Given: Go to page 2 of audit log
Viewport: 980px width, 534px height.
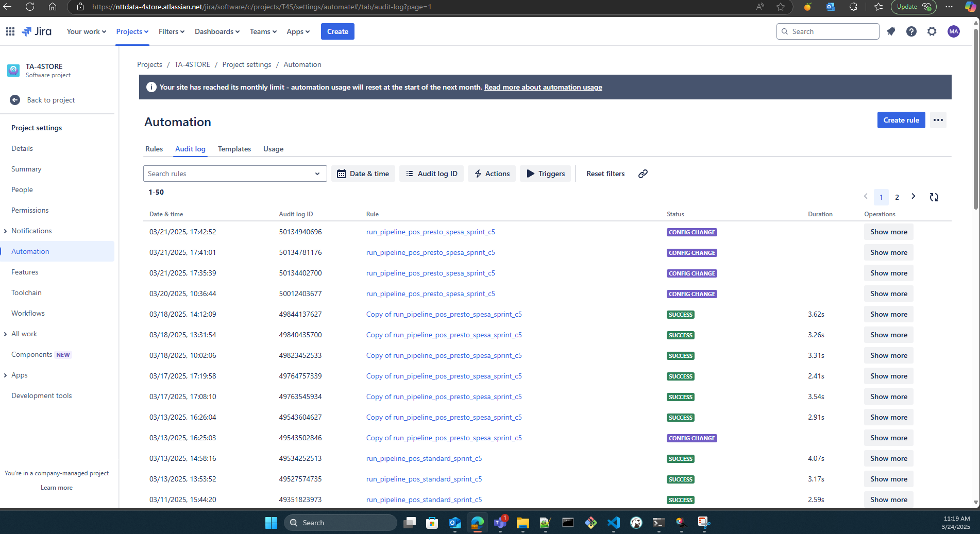Looking at the screenshot, I should 897,197.
